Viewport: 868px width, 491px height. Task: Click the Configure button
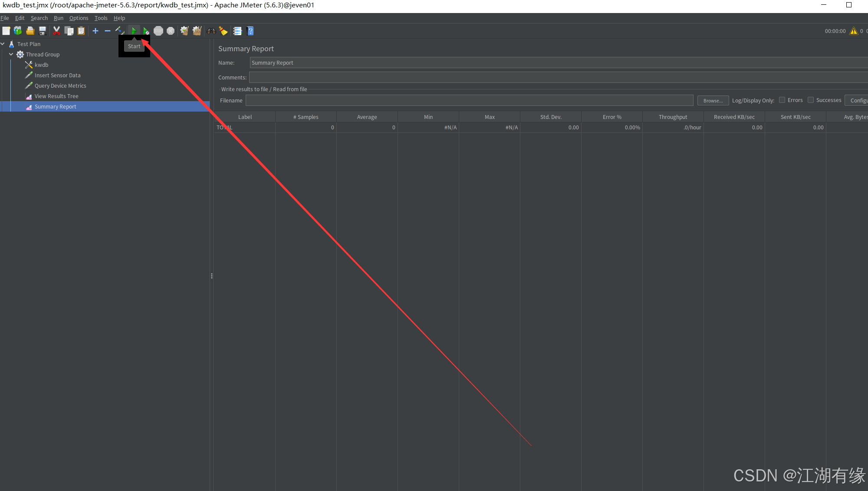click(x=857, y=100)
